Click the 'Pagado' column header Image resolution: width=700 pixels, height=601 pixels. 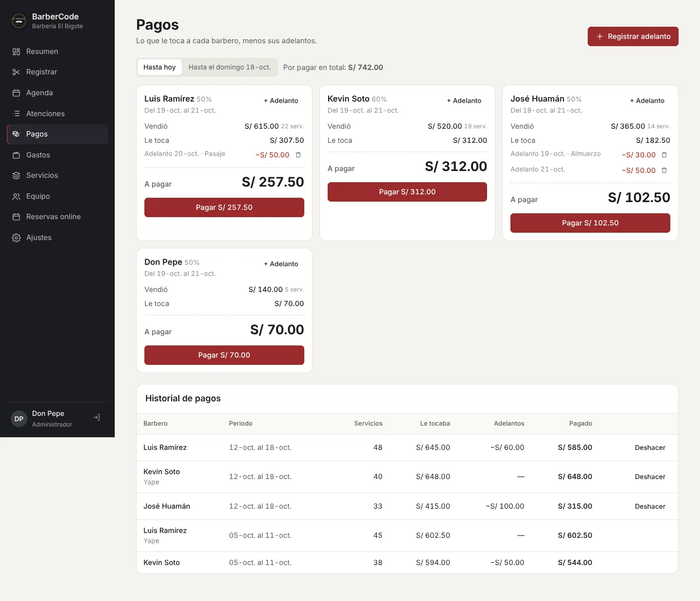[580, 424]
